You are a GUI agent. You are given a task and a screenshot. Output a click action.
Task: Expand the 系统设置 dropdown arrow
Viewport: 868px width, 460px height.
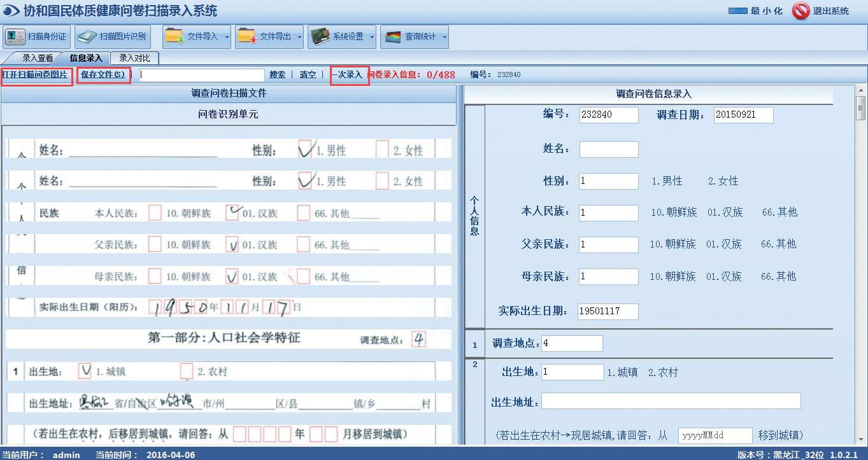click(x=373, y=37)
